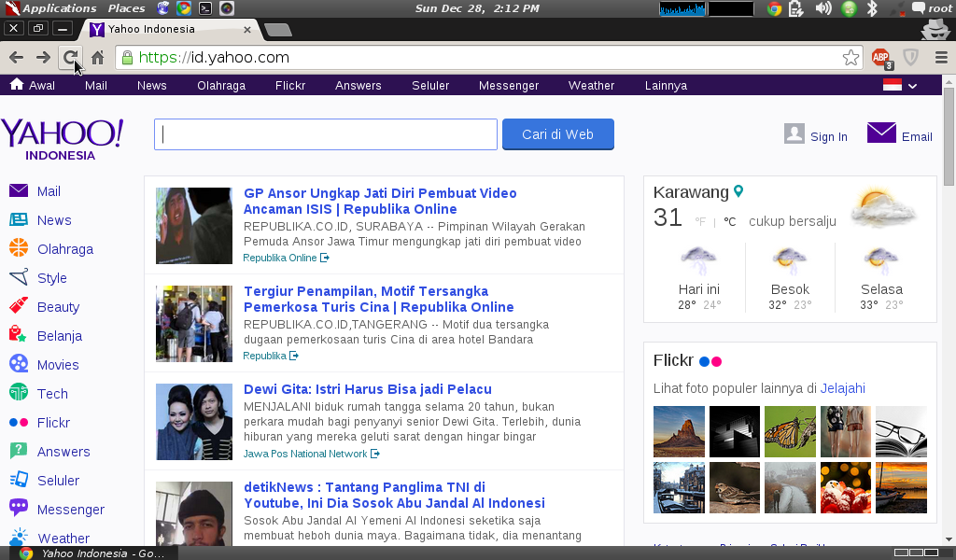Switch temperature unit to °F

pos(700,222)
